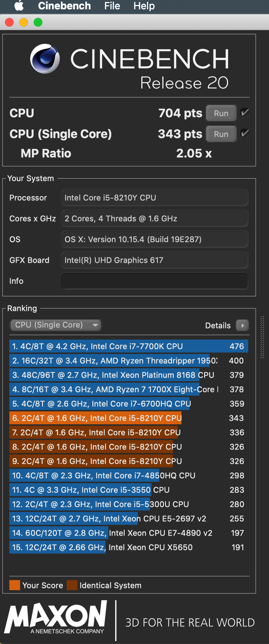
Task: Open the File menu
Action: (x=112, y=6)
